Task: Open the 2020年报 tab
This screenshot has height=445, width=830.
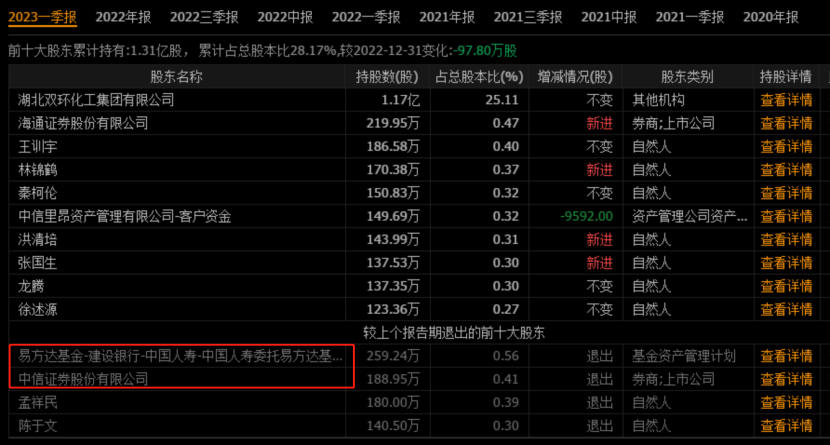Action: click(x=771, y=17)
